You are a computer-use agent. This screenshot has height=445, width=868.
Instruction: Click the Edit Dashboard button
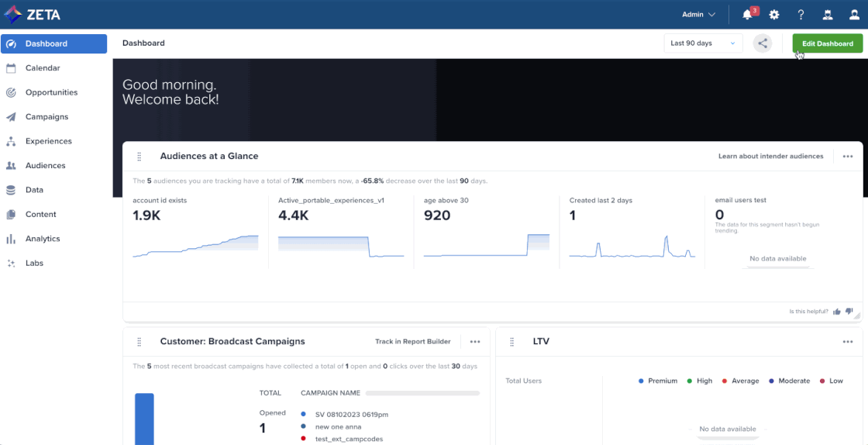coord(827,43)
